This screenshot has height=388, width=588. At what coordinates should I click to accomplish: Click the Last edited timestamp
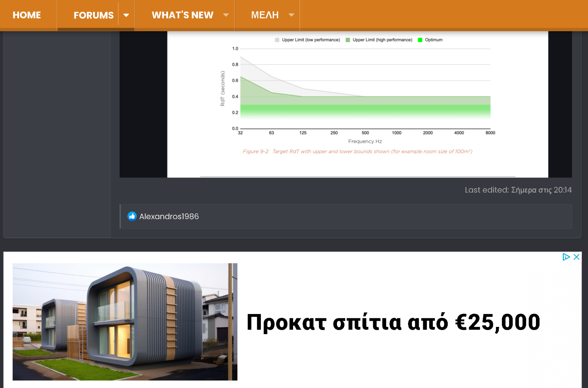518,190
